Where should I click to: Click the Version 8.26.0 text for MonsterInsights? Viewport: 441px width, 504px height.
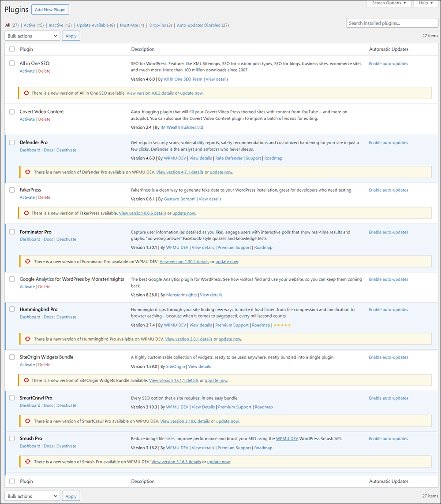(x=144, y=295)
